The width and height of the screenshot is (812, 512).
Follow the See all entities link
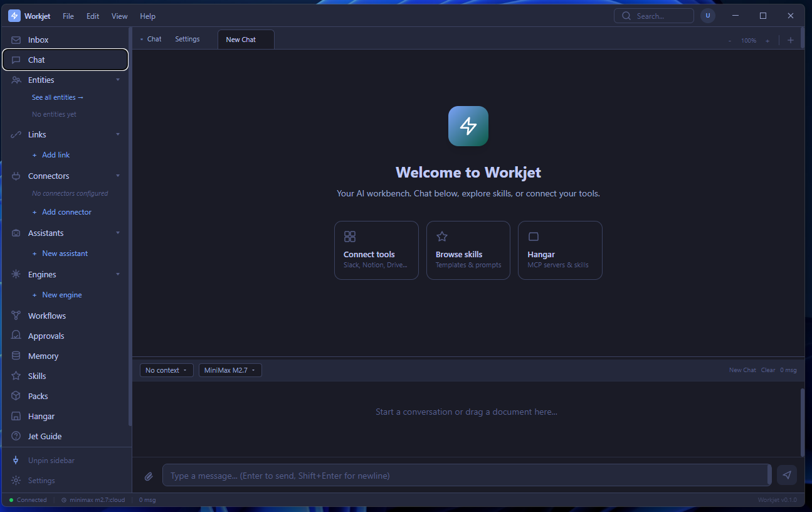pyautogui.click(x=57, y=97)
